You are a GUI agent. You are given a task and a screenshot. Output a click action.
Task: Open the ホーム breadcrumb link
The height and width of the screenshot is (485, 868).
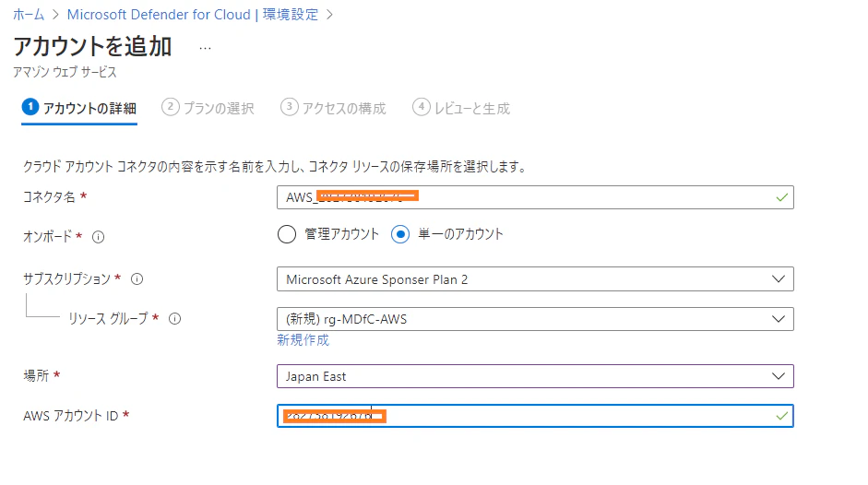pos(29,15)
